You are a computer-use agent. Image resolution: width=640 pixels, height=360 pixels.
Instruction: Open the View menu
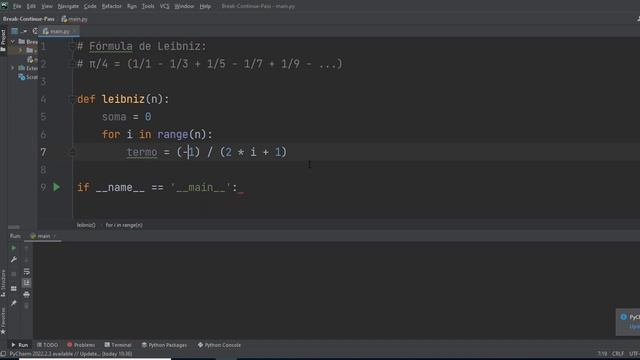[x=47, y=6]
